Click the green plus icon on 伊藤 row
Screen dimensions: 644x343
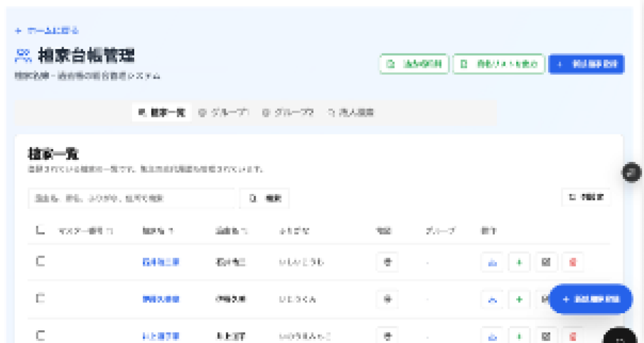click(x=519, y=299)
